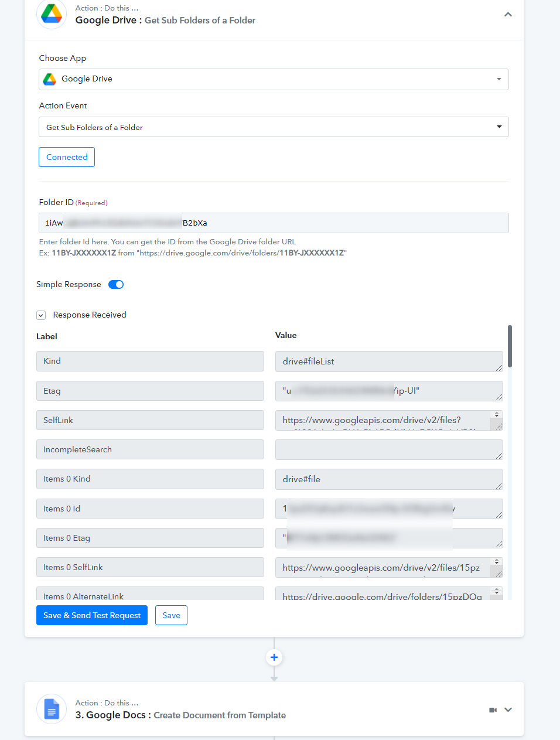The height and width of the screenshot is (740, 560).
Task: Click the plus icon to add a step
Action: point(274,657)
